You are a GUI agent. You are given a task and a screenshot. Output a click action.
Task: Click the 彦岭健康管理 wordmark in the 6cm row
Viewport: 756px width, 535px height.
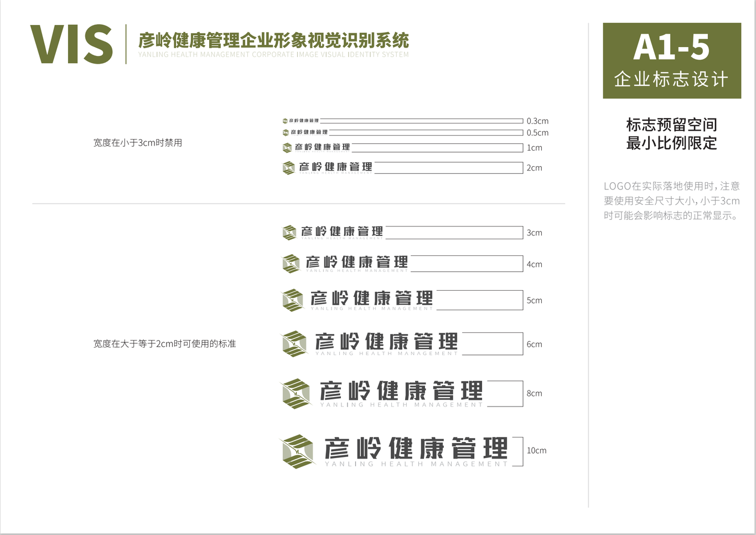(386, 342)
